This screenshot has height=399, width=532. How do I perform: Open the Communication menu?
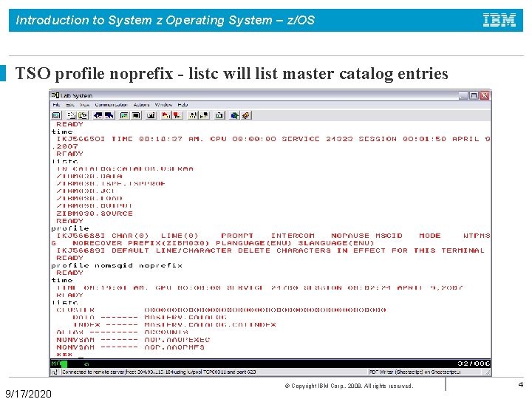coord(111,105)
